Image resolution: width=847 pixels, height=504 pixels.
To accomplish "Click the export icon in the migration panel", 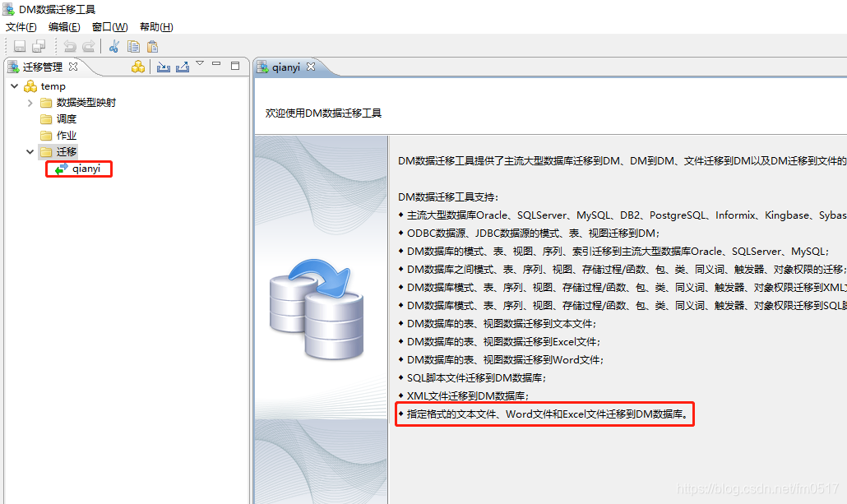I will [x=183, y=67].
